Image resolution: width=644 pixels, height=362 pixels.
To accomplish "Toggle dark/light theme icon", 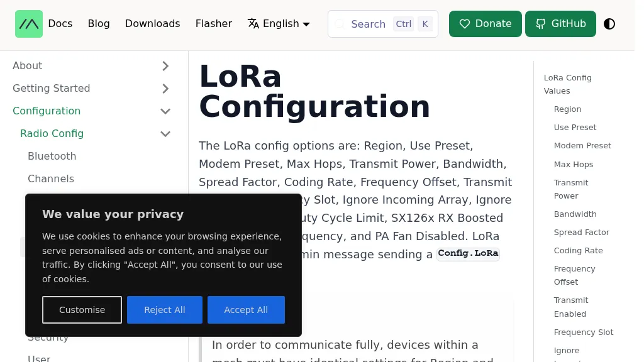I will coord(609,24).
